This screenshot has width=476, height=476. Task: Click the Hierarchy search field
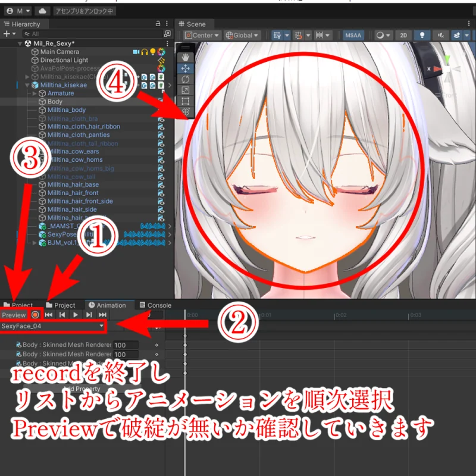pos(92,34)
